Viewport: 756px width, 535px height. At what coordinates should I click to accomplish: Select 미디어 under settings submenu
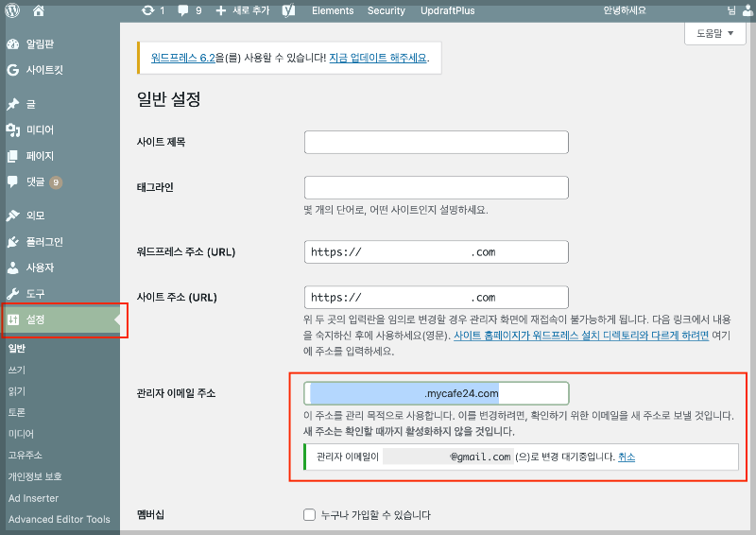point(21,434)
